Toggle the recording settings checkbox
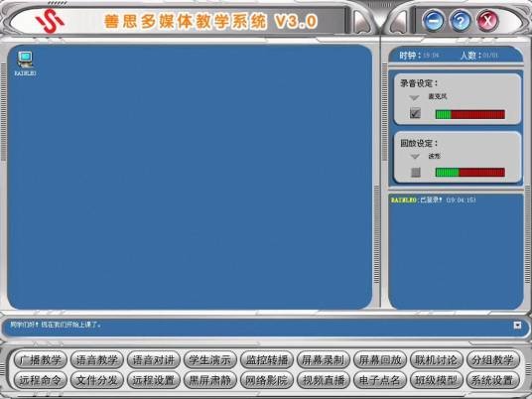The width and height of the screenshot is (532, 399). point(415,113)
